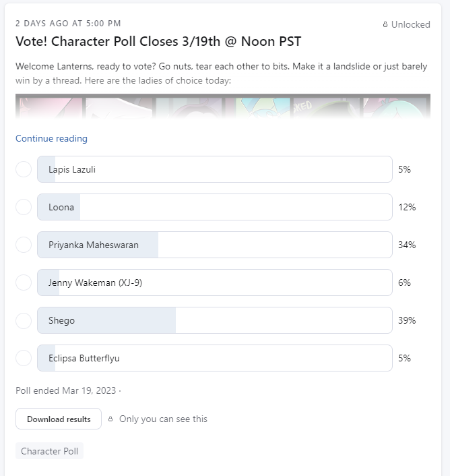
Task: Click the Unlocked lock icon
Action: (385, 24)
